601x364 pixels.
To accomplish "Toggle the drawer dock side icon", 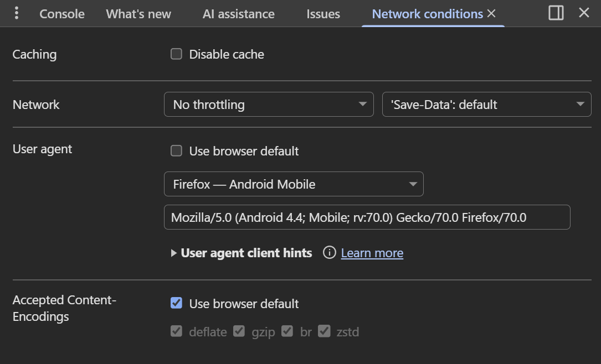I will 556,13.
